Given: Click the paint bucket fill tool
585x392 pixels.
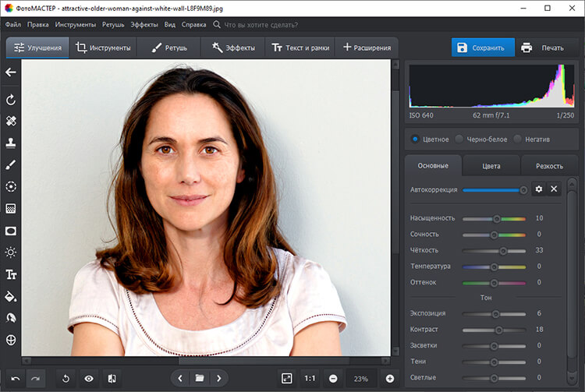Looking at the screenshot, I should 11,296.
